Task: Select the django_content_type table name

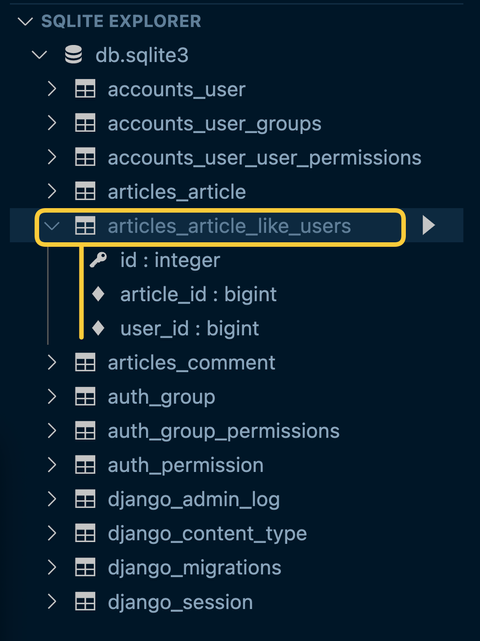Action: 207,534
